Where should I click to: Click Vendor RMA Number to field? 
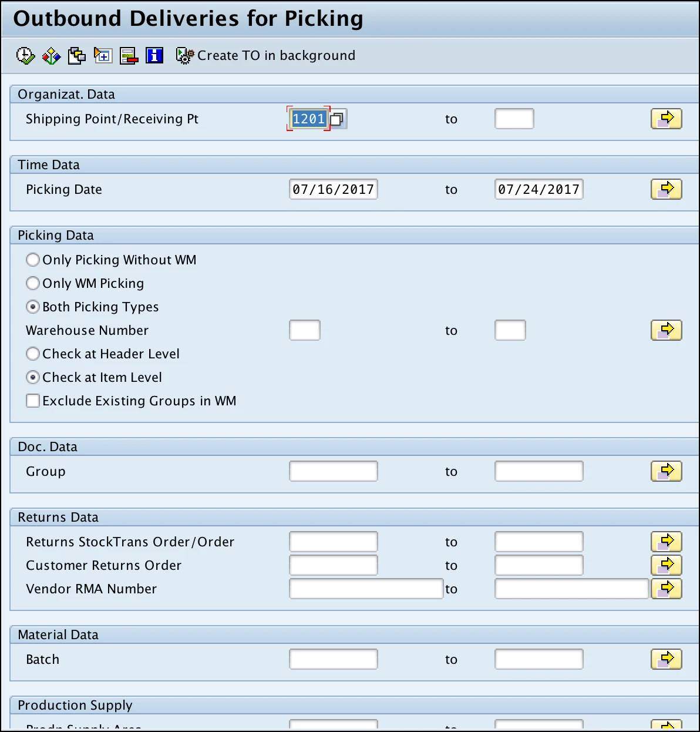point(572,589)
